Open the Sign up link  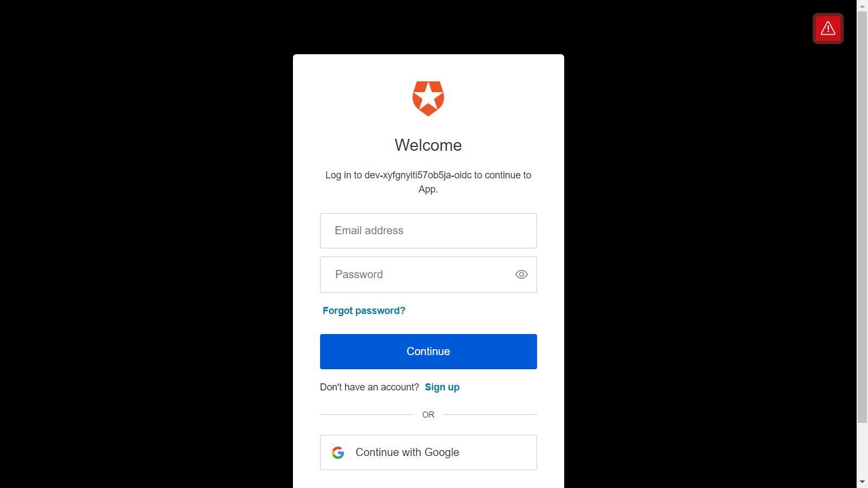point(442,387)
